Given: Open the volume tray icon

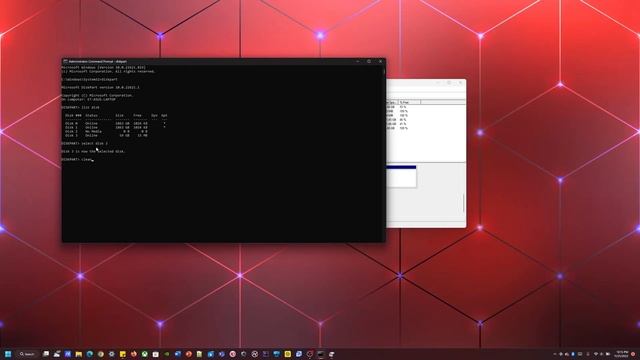Looking at the screenshot, I should click(601, 354).
